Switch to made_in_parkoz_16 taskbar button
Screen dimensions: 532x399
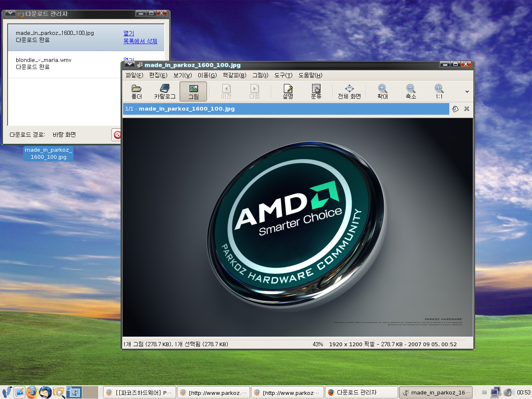436,392
